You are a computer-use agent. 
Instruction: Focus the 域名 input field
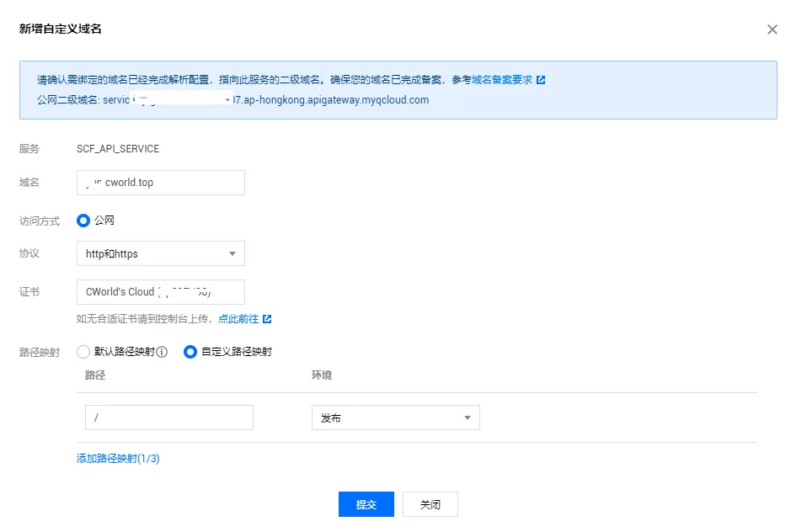tap(160, 183)
